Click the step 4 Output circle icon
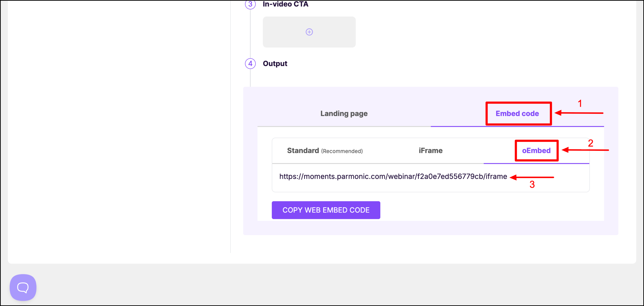 [250, 63]
